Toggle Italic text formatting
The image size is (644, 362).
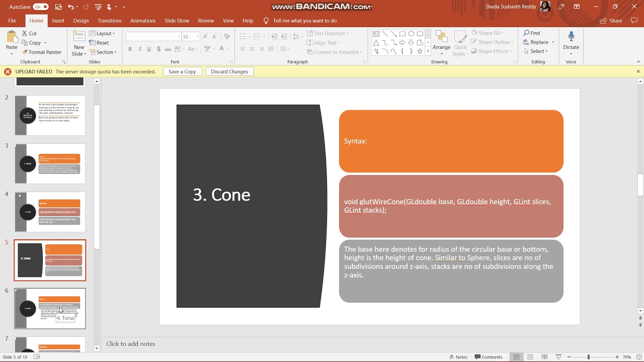coord(139,49)
